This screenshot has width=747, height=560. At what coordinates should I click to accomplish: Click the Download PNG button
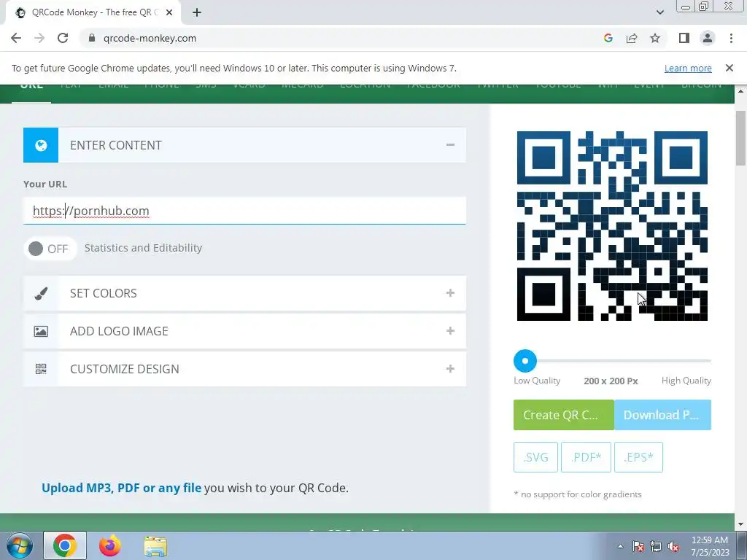662,415
